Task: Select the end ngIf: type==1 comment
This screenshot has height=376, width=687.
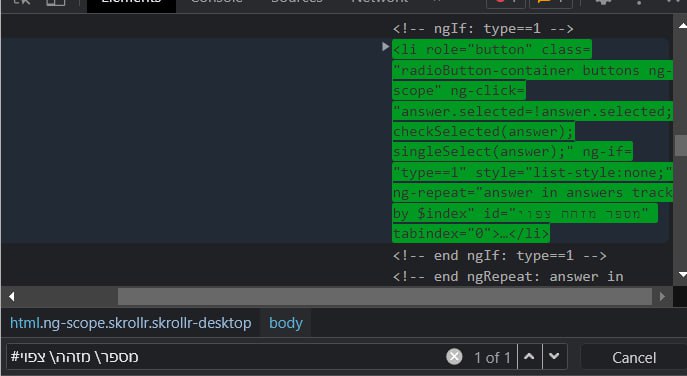Action: (499, 255)
